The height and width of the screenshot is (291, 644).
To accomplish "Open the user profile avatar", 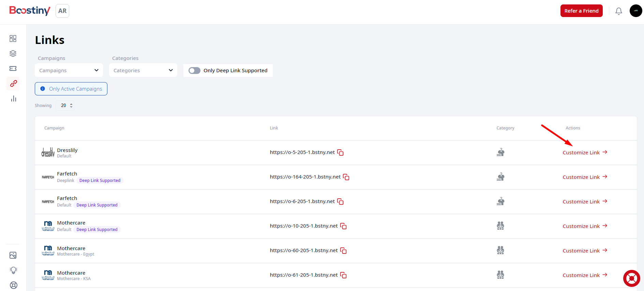I will [x=636, y=11].
